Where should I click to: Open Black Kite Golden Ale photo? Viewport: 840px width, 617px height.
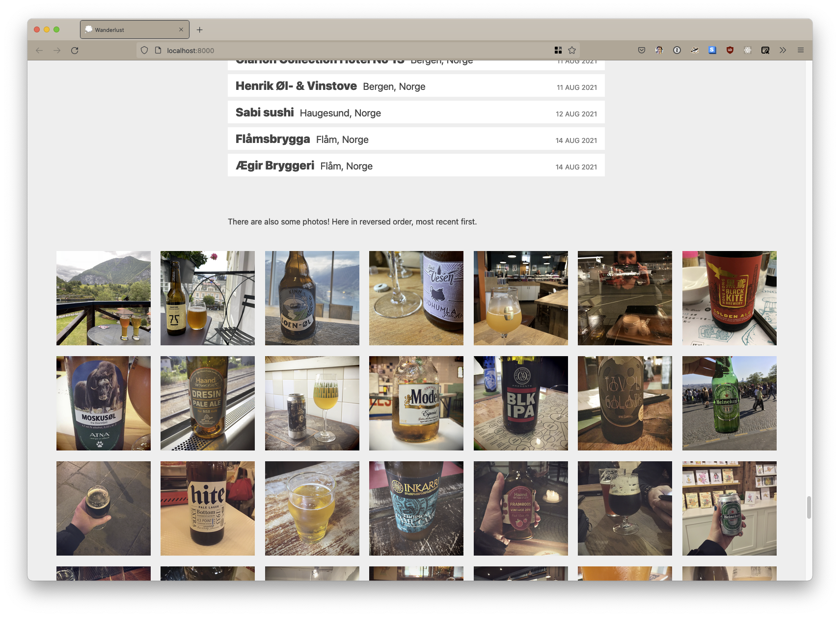tap(730, 298)
